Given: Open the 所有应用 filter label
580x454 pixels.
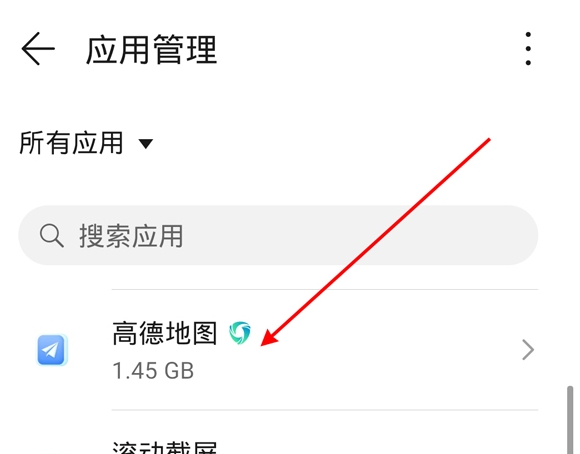Looking at the screenshot, I should (x=71, y=143).
